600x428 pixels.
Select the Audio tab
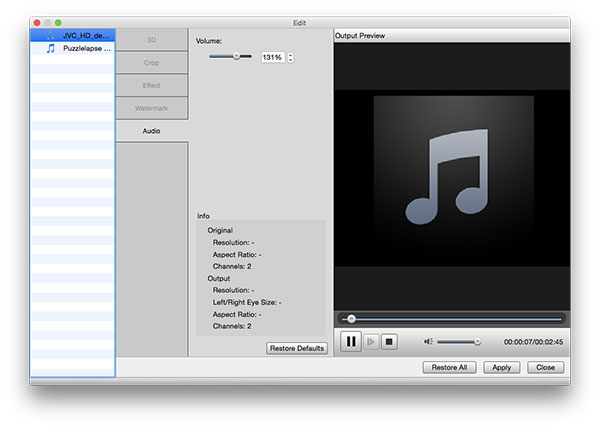(x=152, y=131)
